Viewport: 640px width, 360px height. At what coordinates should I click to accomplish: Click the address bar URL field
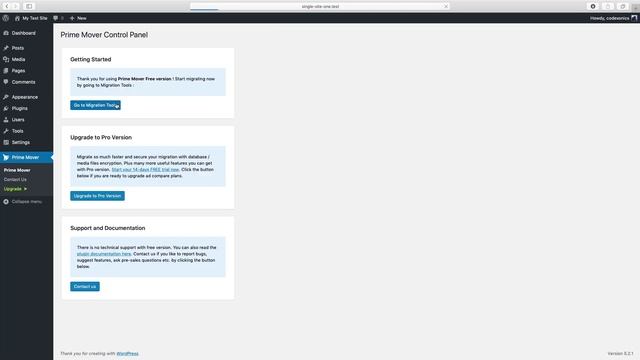[320, 6]
